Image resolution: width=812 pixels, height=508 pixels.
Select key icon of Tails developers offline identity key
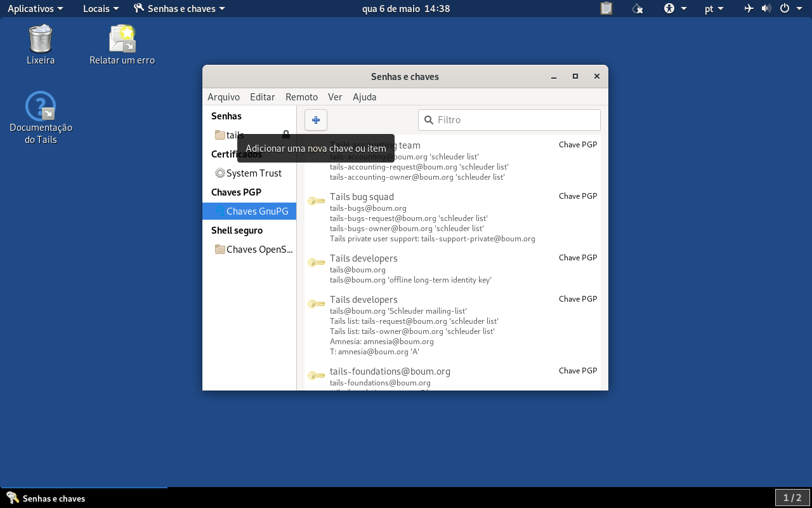tap(317, 263)
